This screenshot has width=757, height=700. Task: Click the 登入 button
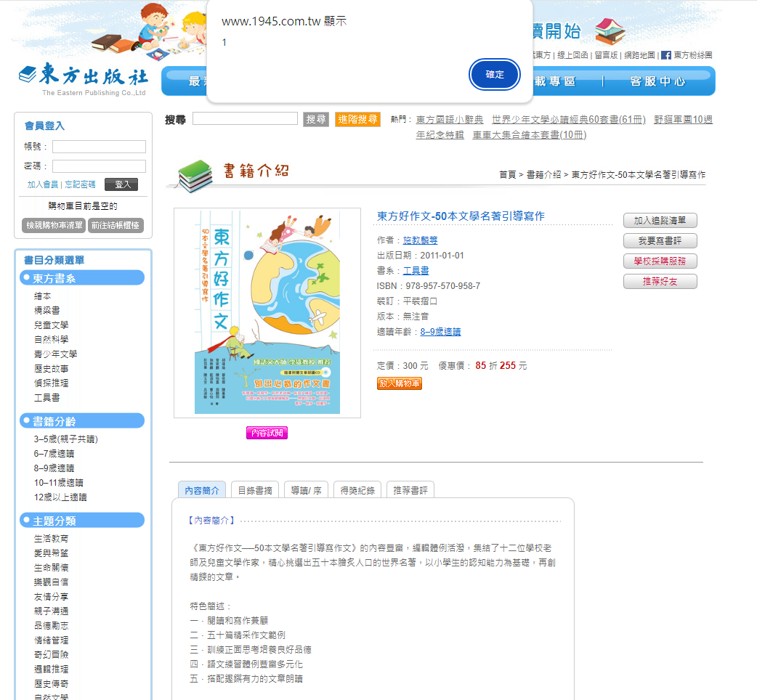click(121, 184)
